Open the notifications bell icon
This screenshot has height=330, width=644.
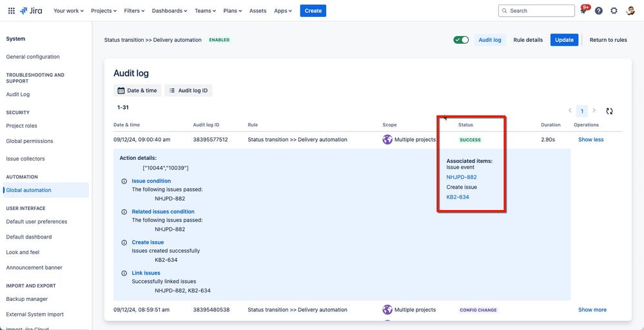pos(583,11)
